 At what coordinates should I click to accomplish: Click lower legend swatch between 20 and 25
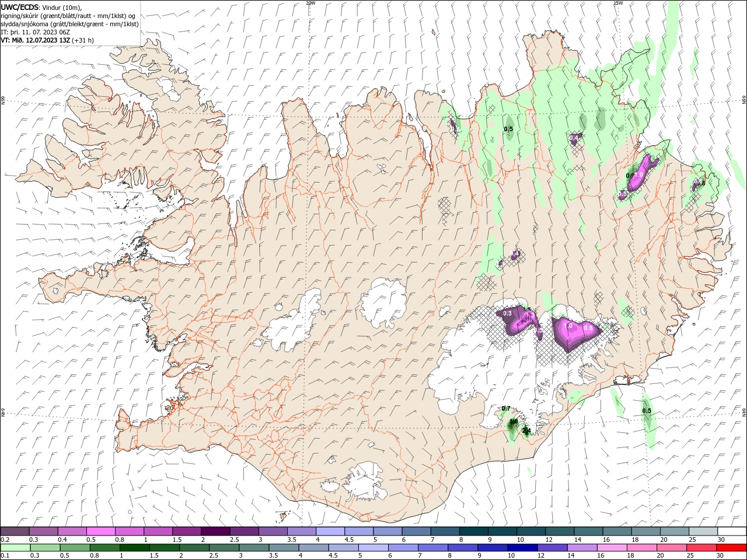[x=672, y=548]
